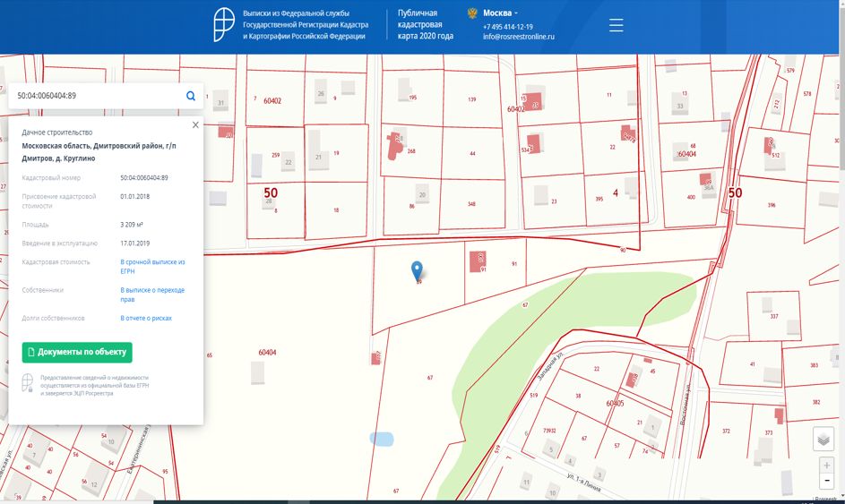
Task: Click the Russian coat of arms icon
Action: [472, 13]
